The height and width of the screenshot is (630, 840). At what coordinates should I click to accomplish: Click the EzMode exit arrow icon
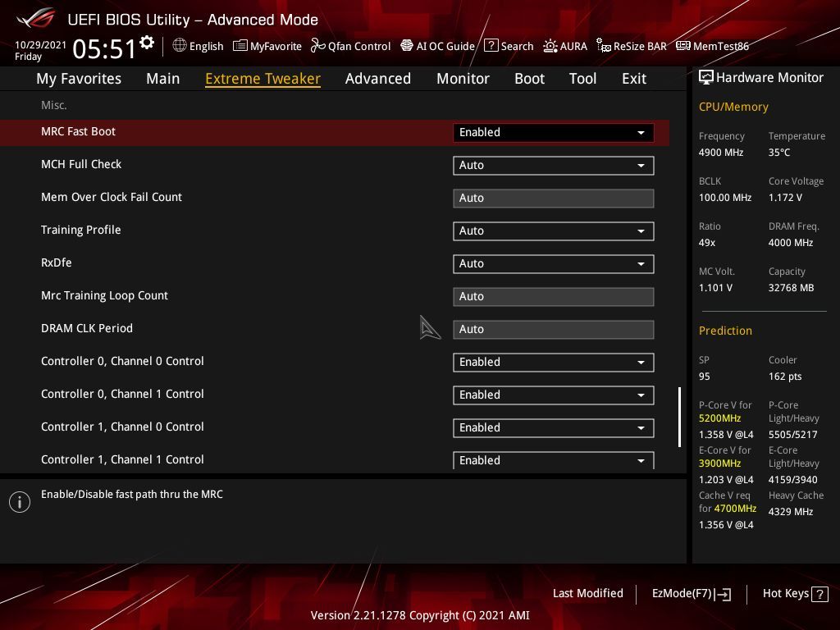coord(723,594)
